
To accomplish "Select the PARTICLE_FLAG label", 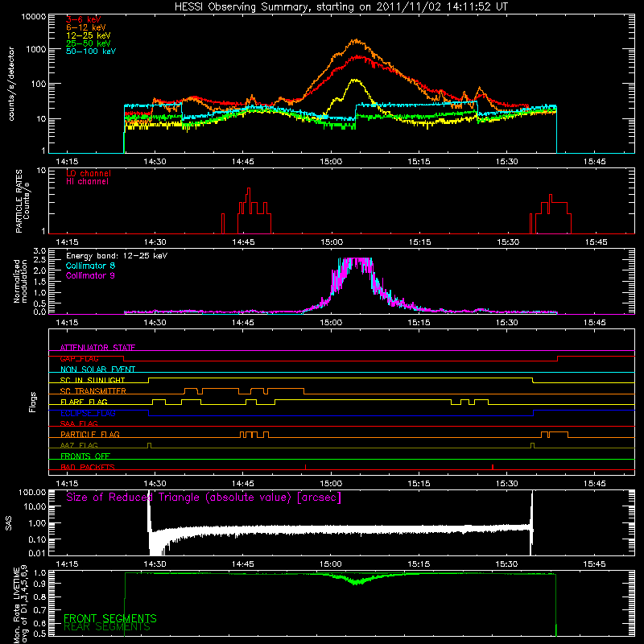I will tap(90, 435).
